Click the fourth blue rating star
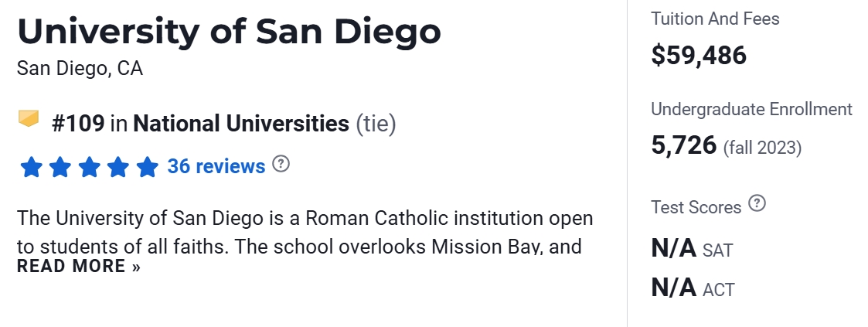Image resolution: width=868 pixels, height=327 pixels. (117, 167)
